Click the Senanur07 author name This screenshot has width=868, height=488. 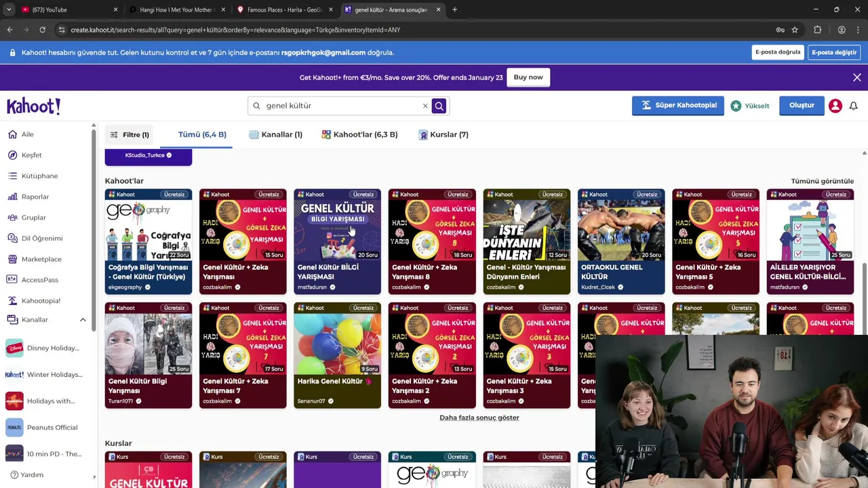(311, 401)
